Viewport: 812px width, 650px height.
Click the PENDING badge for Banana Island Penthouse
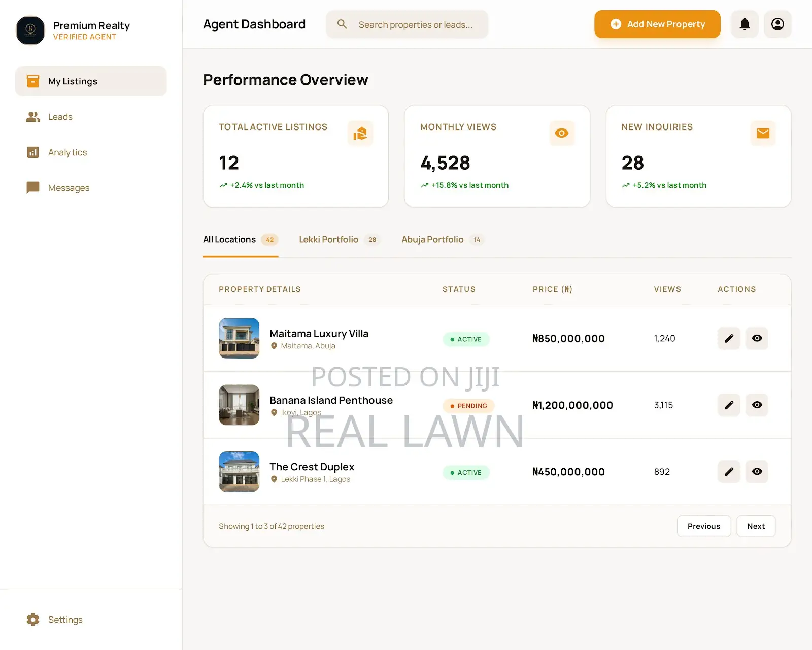[468, 406]
